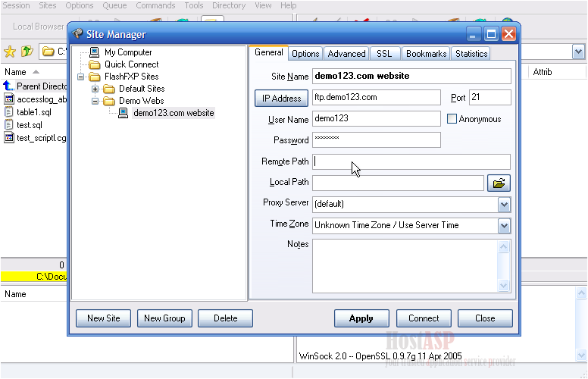Open the Tools menu
Screen dimensions: 588x379
coord(193,5)
